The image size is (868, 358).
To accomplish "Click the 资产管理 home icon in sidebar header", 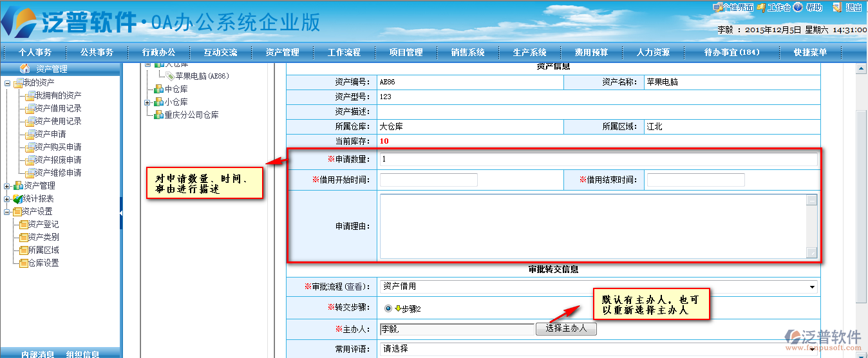I will coord(25,68).
